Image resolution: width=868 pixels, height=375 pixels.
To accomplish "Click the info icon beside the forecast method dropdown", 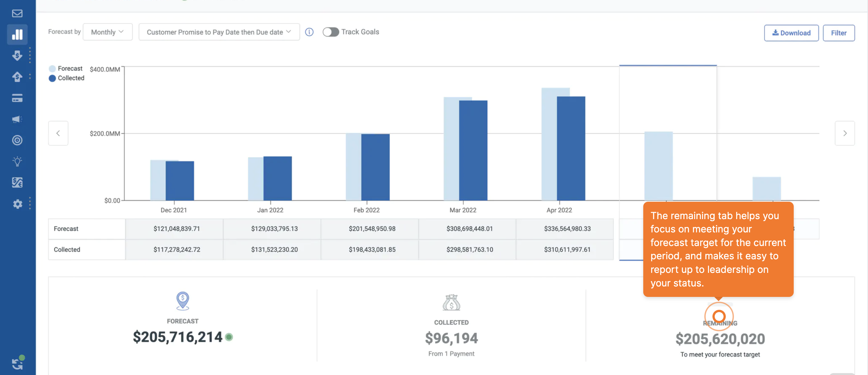I will (x=309, y=32).
